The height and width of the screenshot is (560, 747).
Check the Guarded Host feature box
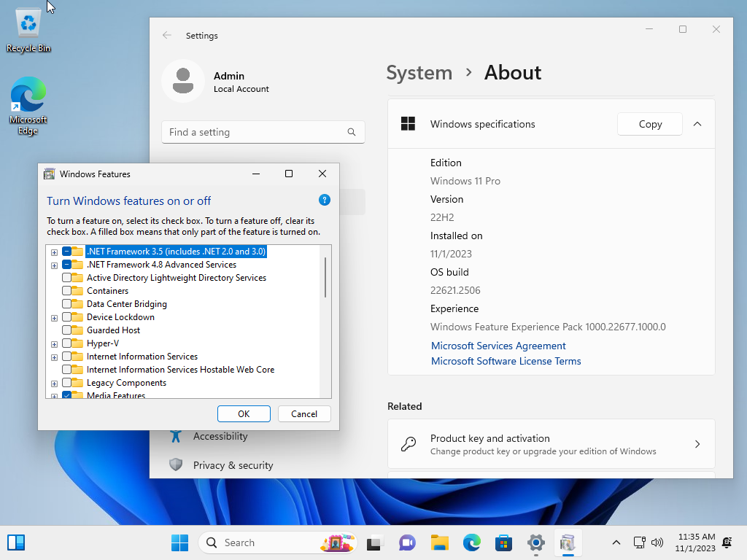pyautogui.click(x=66, y=330)
